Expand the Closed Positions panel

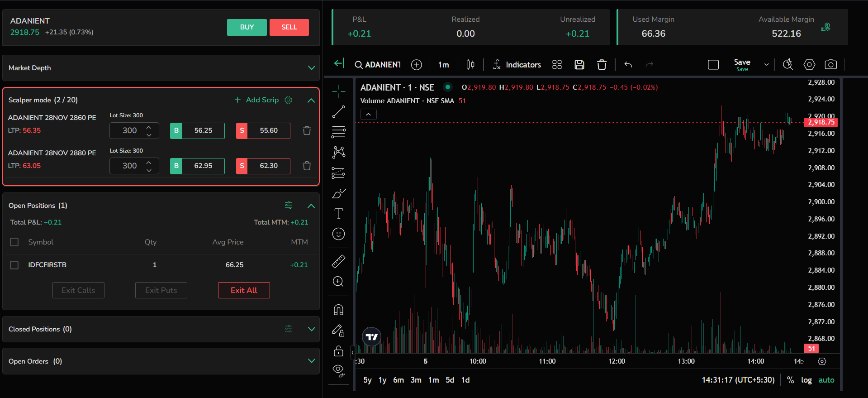[x=311, y=329]
